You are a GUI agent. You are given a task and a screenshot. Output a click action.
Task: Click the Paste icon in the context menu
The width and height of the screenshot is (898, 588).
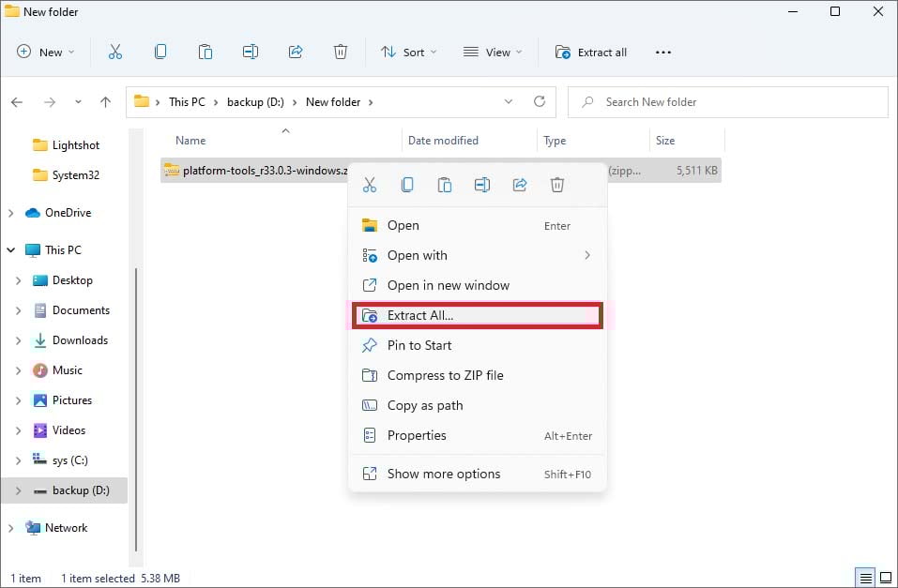(445, 185)
